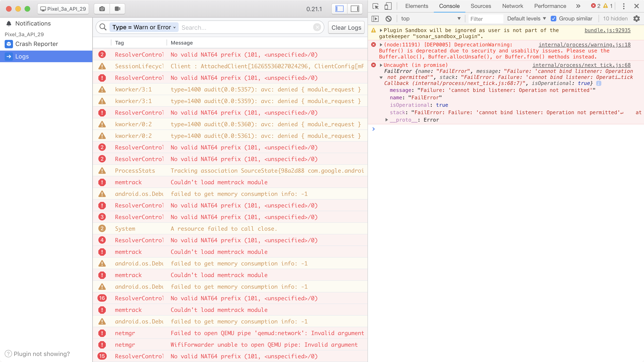The height and width of the screenshot is (362, 644).
Task: Click the count 4 ResolverControl badge
Action: click(102, 240)
